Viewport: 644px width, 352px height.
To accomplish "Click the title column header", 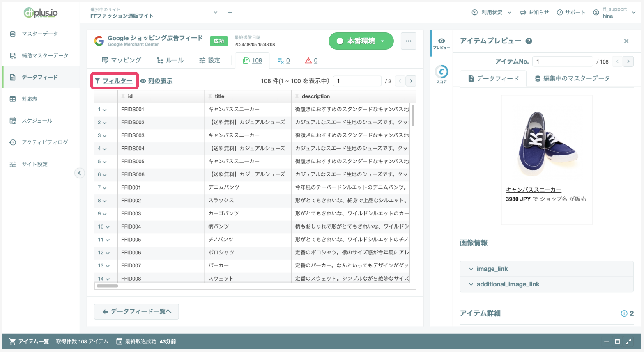I will pos(248,96).
